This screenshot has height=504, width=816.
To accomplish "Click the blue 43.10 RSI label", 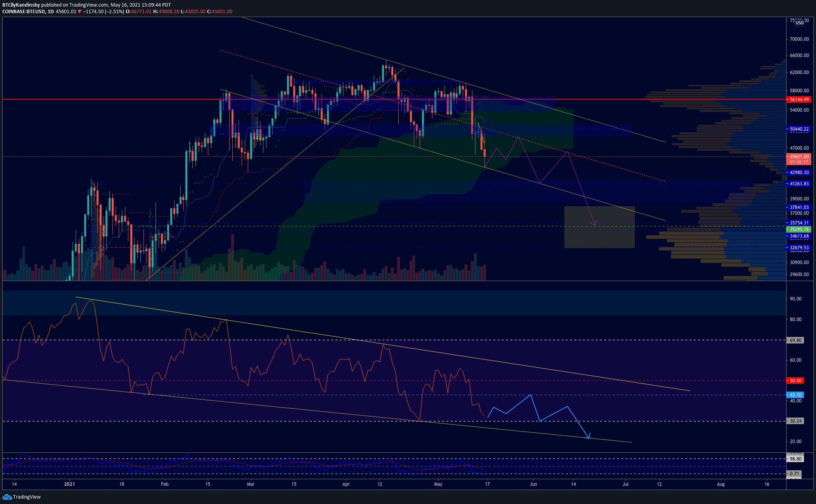I will [795, 395].
